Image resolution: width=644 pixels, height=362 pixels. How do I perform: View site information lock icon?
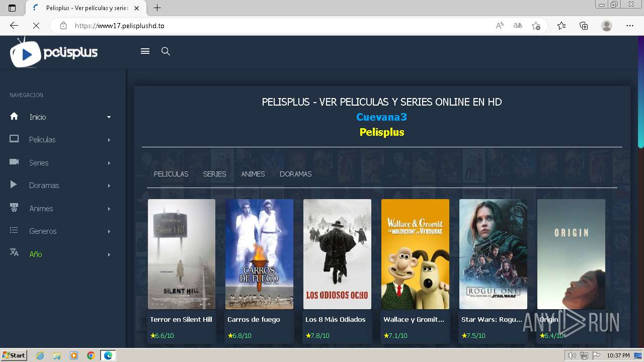point(63,26)
